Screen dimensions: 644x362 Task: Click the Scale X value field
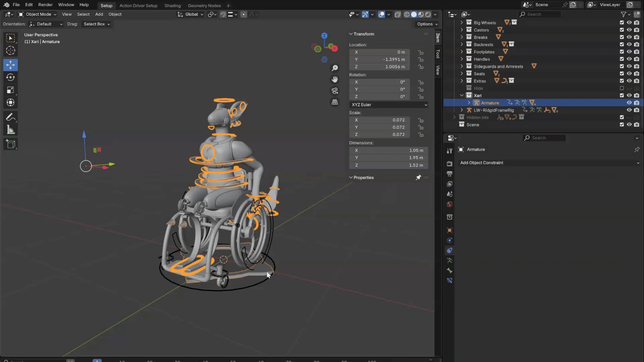(379, 120)
